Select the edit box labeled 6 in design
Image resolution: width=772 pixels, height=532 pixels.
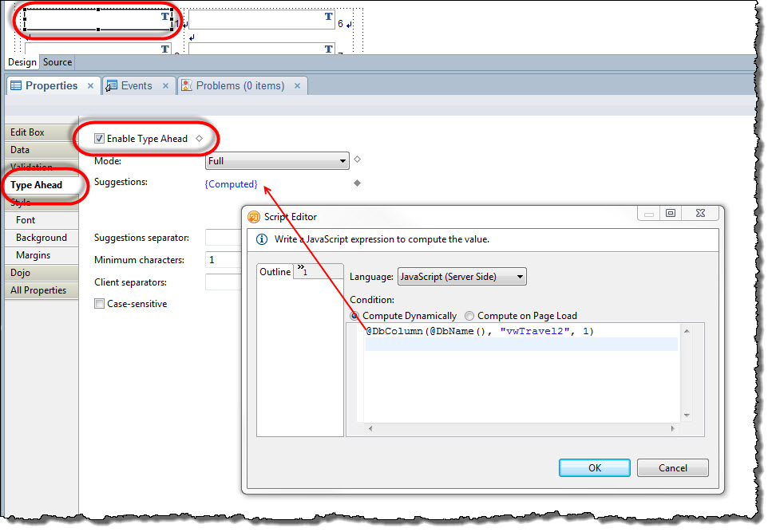pos(262,20)
